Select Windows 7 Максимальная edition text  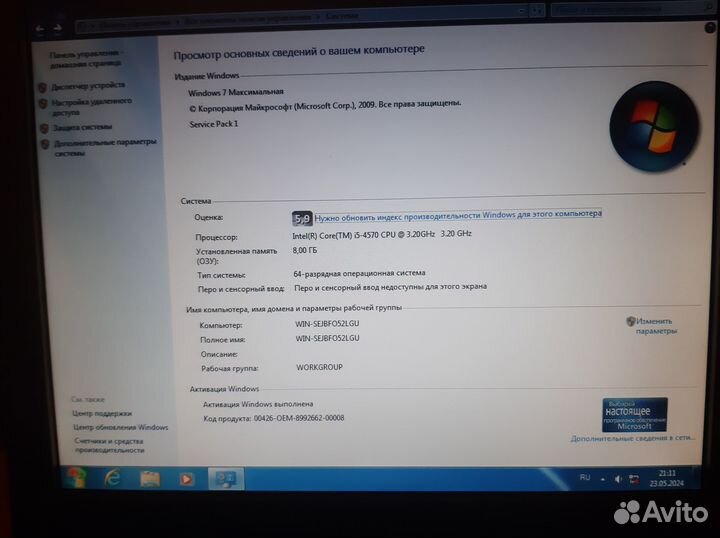pyautogui.click(x=236, y=92)
